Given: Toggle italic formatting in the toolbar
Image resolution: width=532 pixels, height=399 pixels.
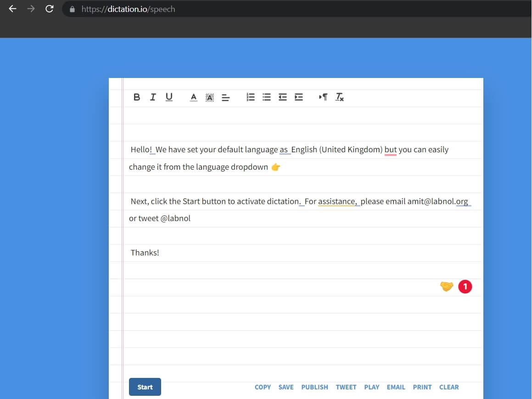Looking at the screenshot, I should point(153,97).
